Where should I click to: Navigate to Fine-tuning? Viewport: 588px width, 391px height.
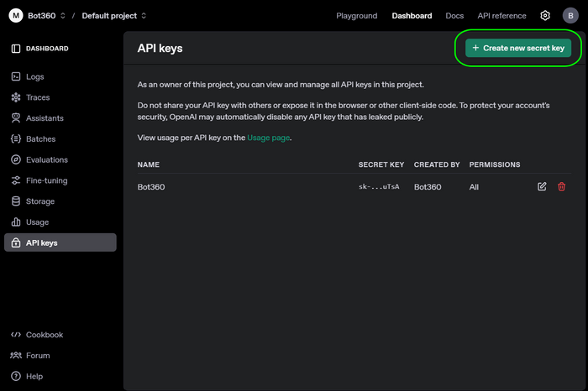[46, 180]
